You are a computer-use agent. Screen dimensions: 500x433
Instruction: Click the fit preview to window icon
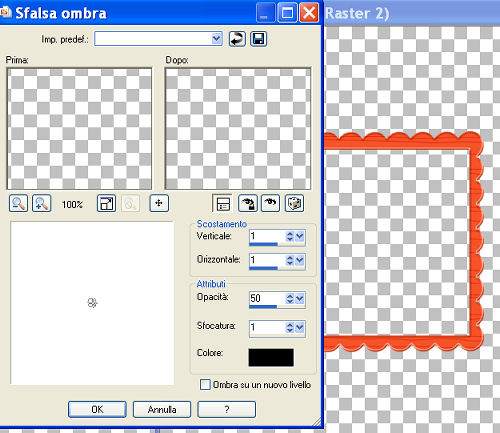[106, 203]
